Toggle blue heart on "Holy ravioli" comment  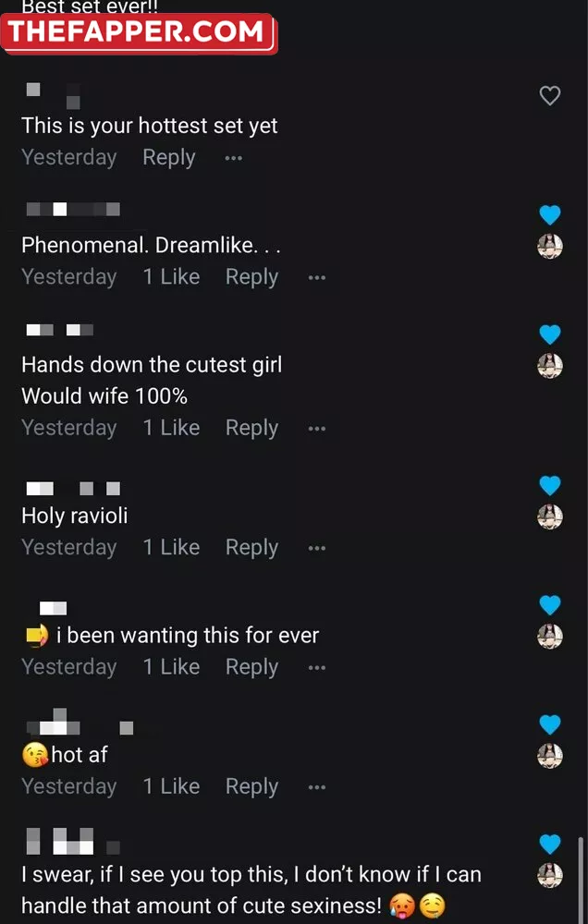click(550, 486)
